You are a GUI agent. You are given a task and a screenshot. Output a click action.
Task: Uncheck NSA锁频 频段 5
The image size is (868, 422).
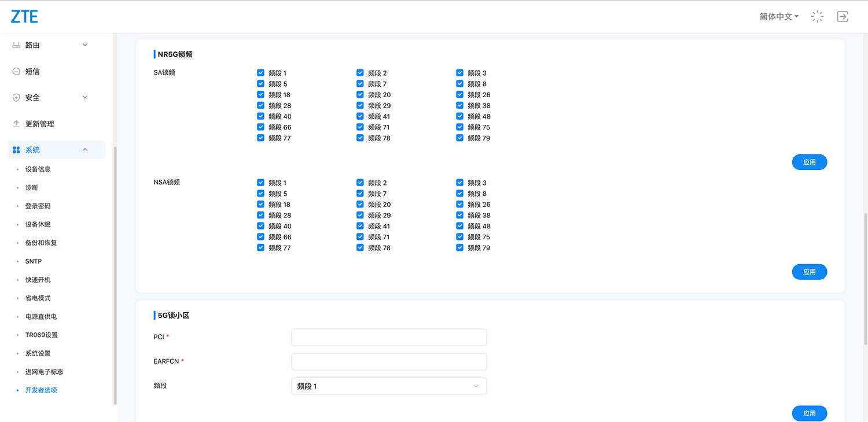(260, 194)
